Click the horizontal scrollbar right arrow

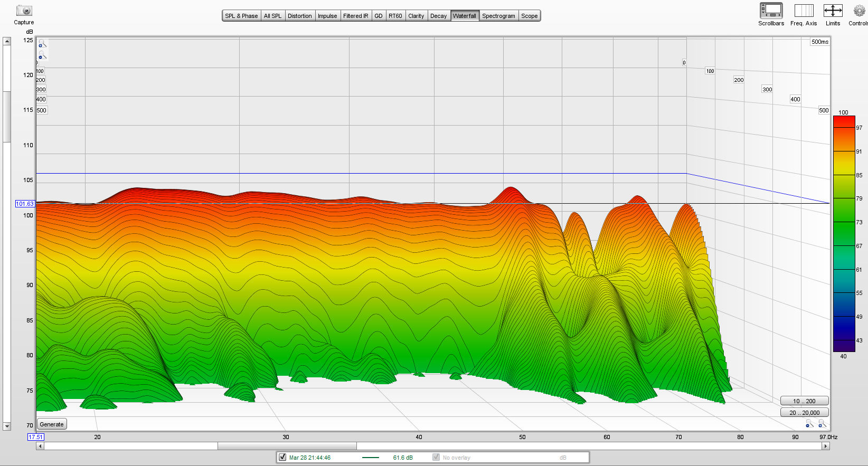tap(826, 446)
